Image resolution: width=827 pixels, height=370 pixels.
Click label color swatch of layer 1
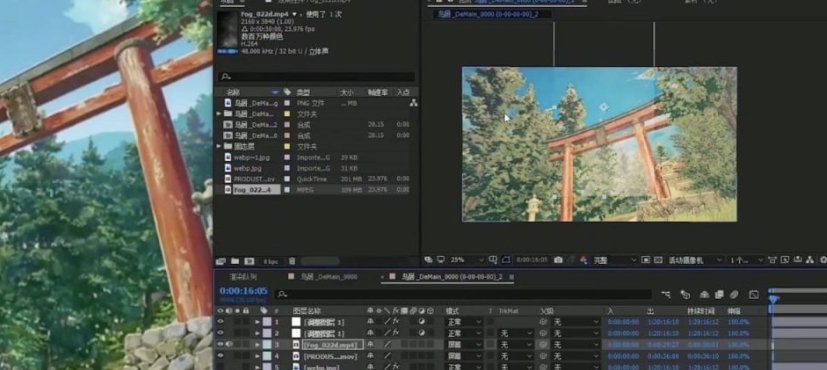(x=266, y=322)
